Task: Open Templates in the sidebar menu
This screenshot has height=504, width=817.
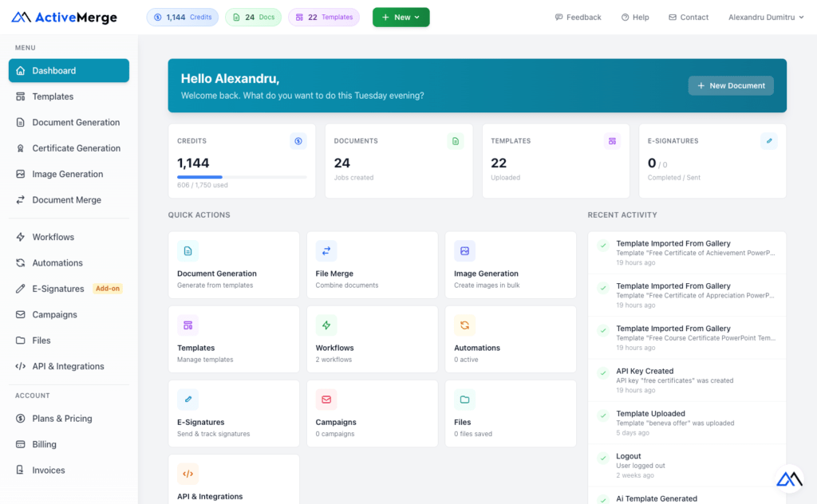Action: coord(69,96)
